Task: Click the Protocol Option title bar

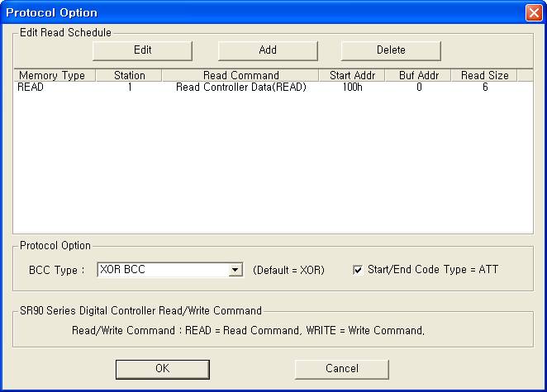Action: click(248, 12)
